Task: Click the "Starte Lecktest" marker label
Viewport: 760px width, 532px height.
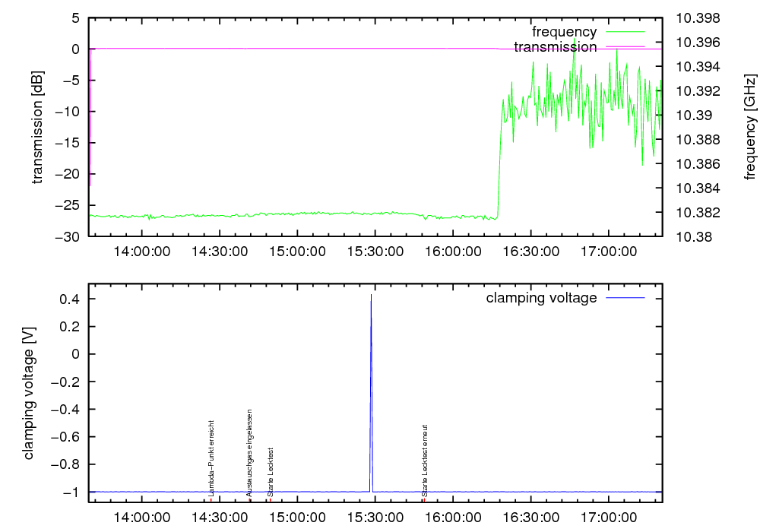Action: click(x=270, y=472)
